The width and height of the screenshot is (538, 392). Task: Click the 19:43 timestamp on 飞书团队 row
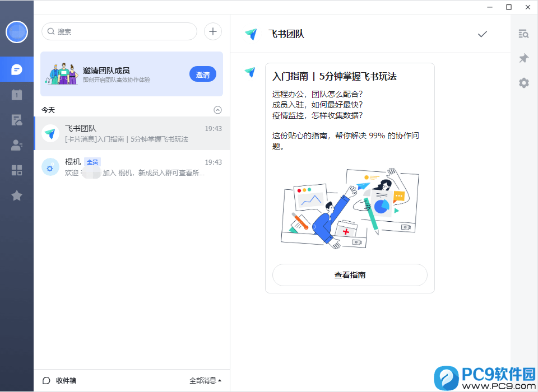[214, 129]
